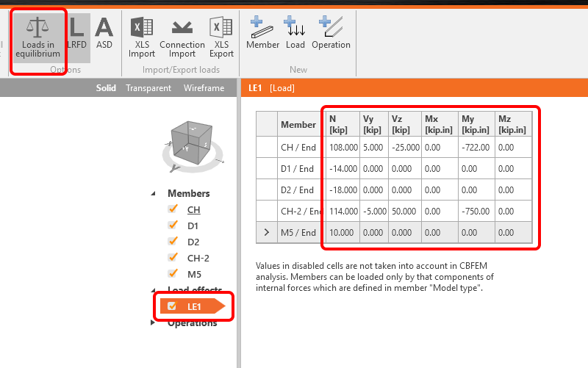
Task: Edit Mx value 0.00 for D1 / End
Action: click(440, 169)
